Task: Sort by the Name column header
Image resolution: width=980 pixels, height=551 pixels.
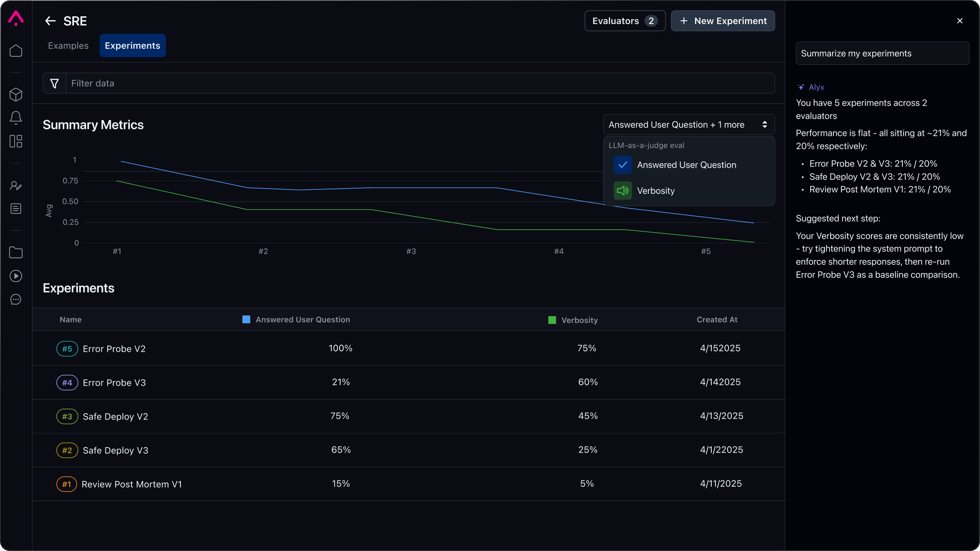Action: pos(71,320)
